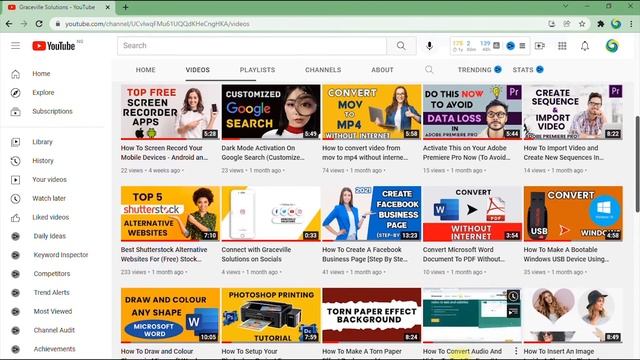Viewport: 640px width, 360px height.
Task: Click the channel search magnifier icon
Action: point(429,70)
